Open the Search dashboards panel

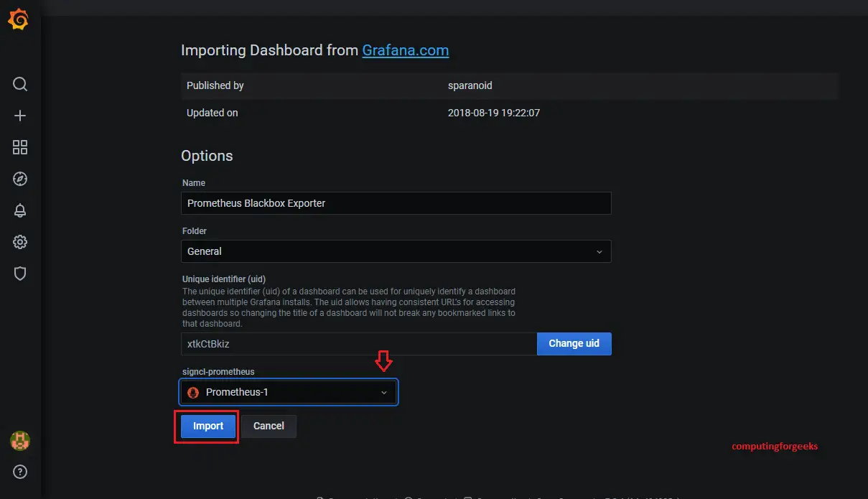tap(19, 84)
